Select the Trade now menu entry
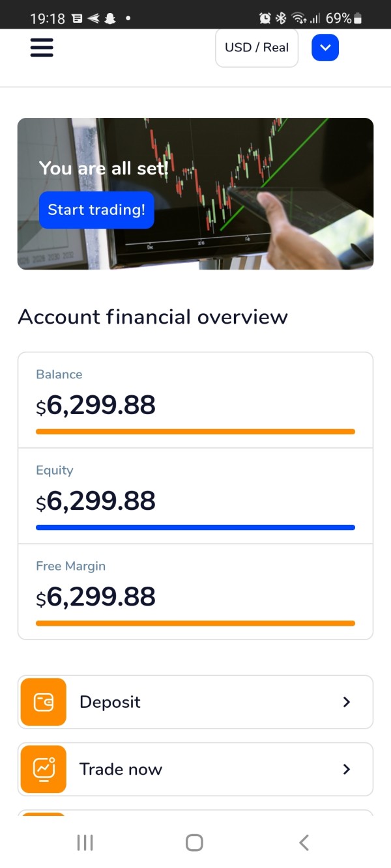391x868 pixels. [195, 769]
